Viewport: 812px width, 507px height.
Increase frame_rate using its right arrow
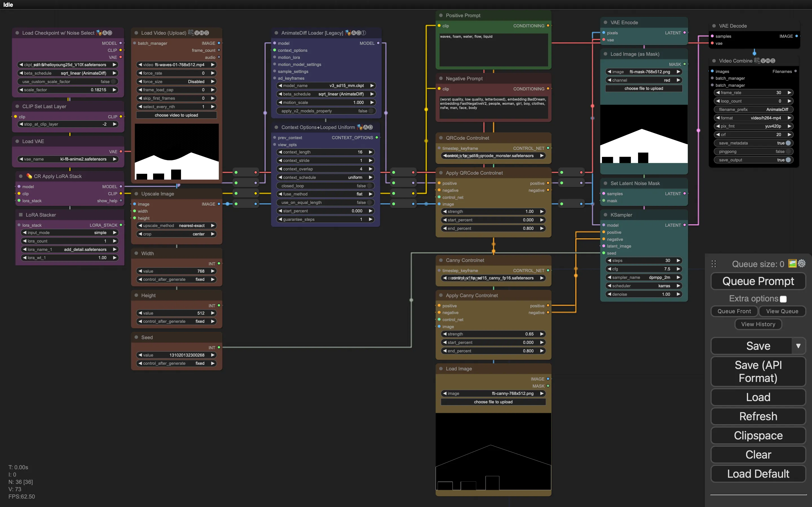[x=789, y=93]
